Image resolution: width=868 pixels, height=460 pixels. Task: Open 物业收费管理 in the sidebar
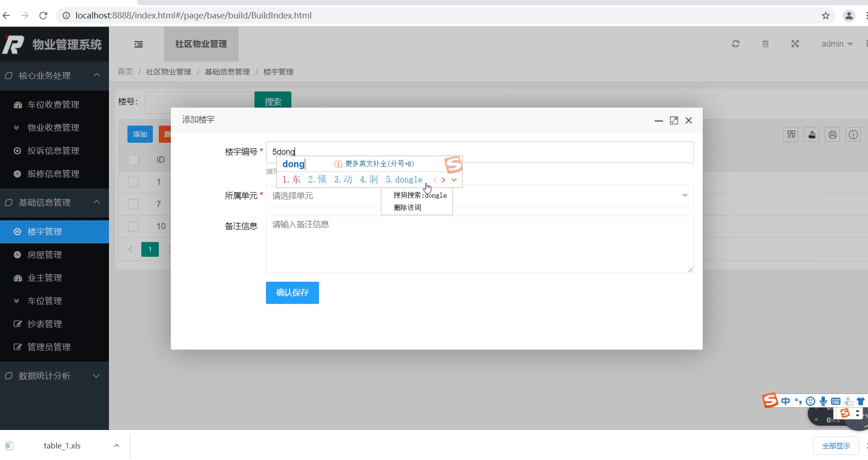coord(54,128)
